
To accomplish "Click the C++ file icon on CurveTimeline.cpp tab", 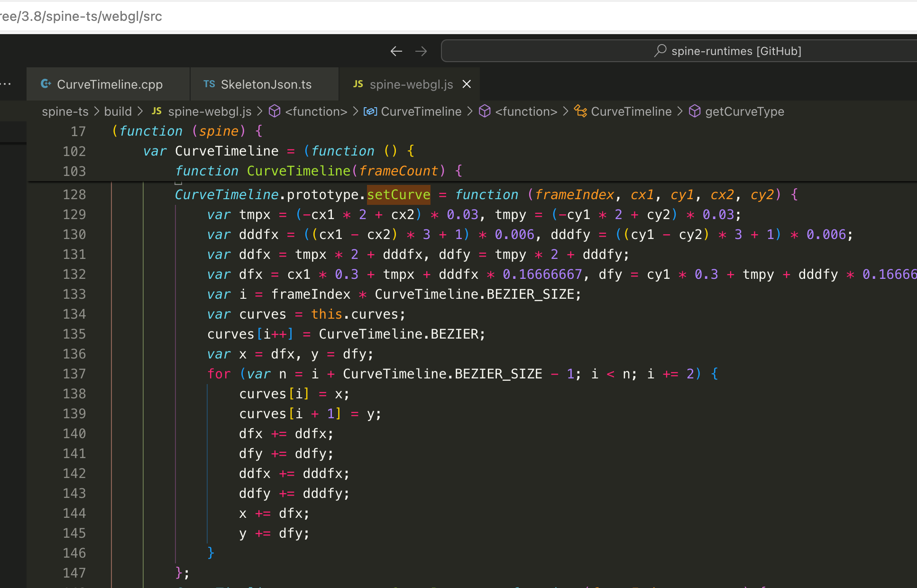I will 46,84.
